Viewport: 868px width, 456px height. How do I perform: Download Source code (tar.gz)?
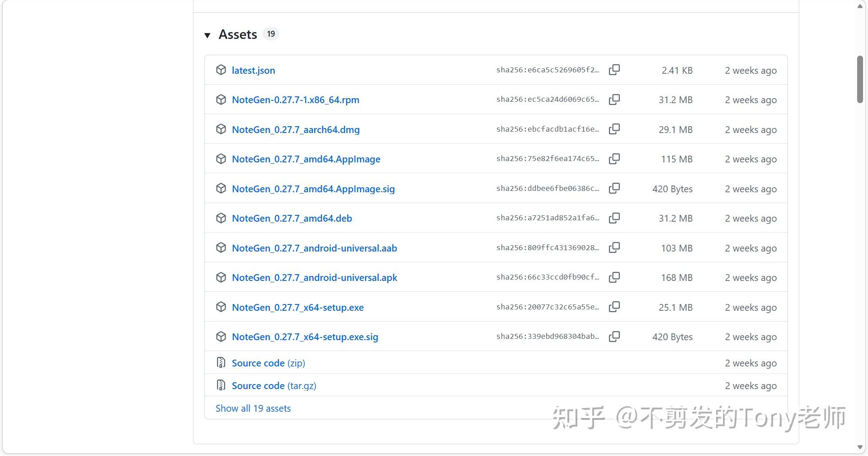(274, 385)
